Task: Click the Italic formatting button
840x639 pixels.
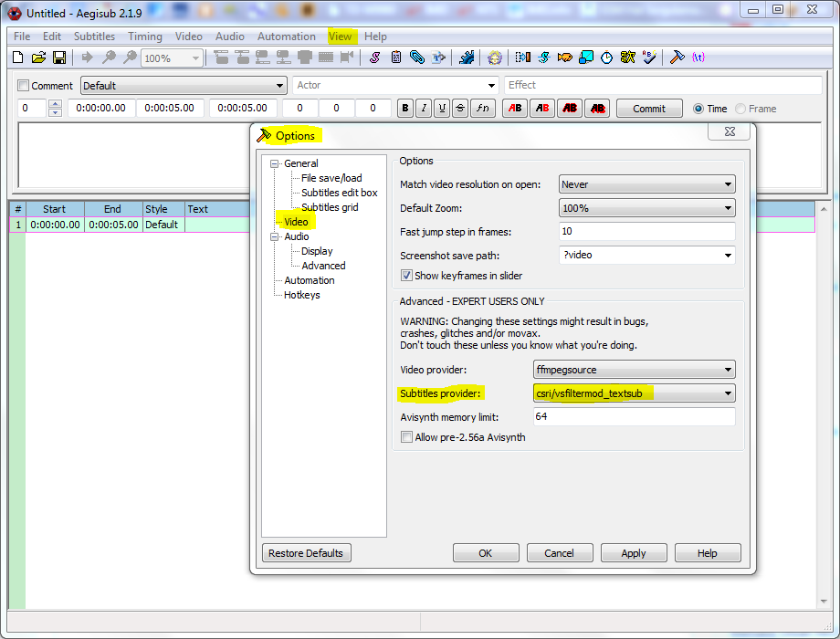Action: (x=424, y=109)
